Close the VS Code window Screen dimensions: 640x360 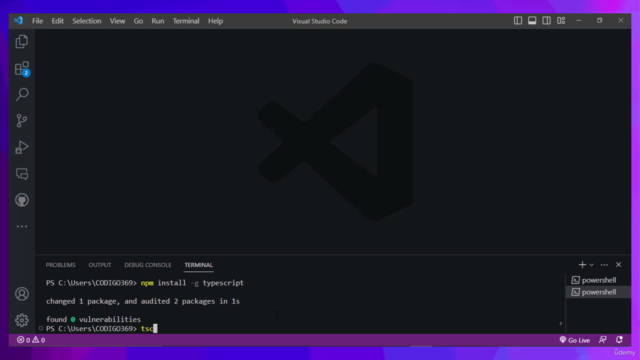click(x=620, y=20)
